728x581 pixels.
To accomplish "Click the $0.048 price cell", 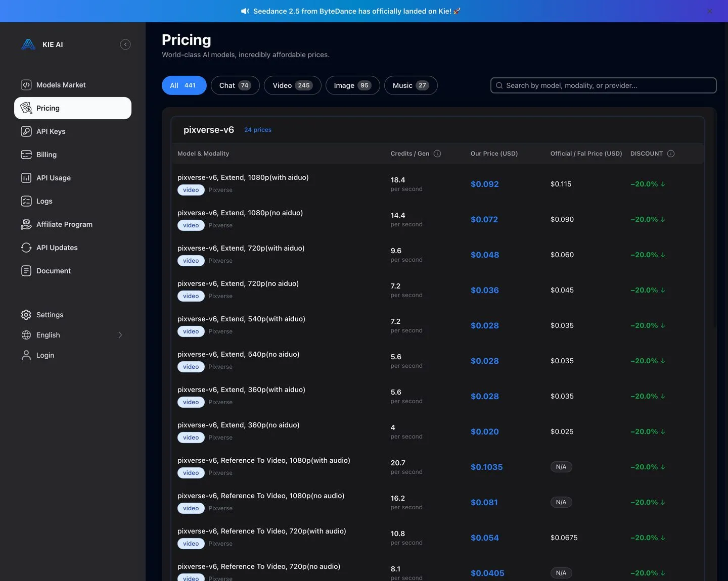I will [485, 255].
